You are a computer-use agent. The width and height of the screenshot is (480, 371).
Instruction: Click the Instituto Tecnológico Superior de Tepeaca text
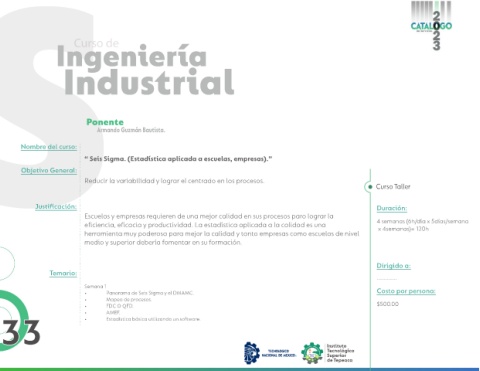340,353
